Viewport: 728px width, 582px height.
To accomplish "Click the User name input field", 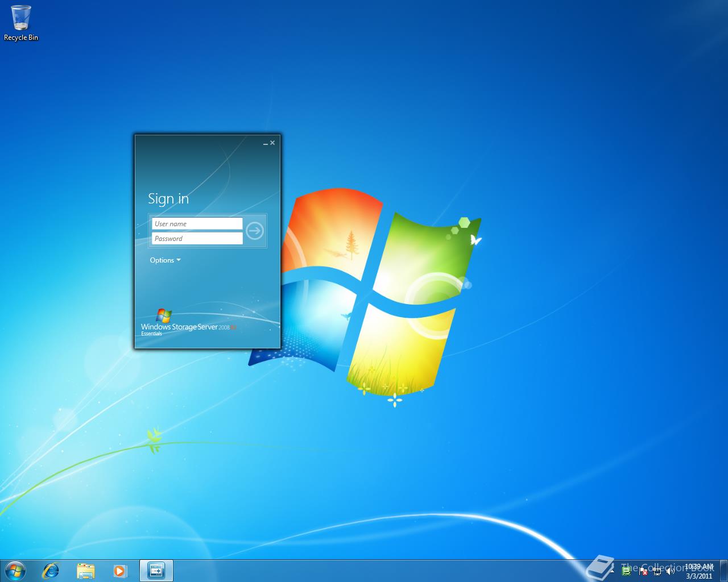I will pyautogui.click(x=197, y=224).
